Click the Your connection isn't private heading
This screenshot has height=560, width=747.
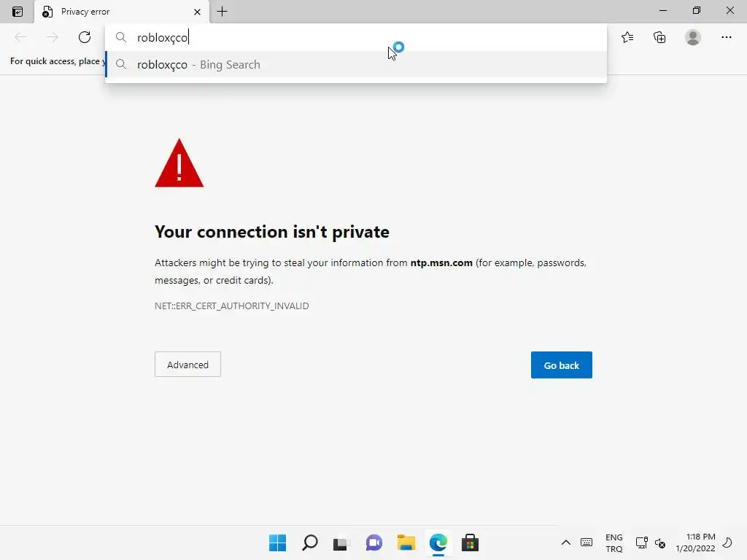(x=272, y=232)
